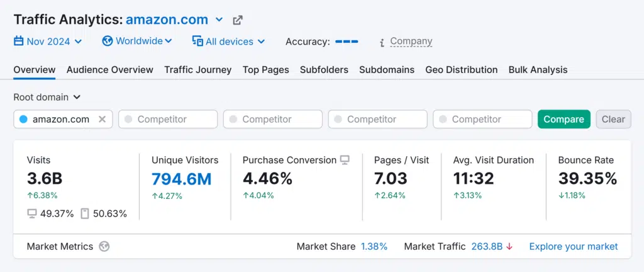Click the Explore your market link
Image resolution: width=644 pixels, height=272 pixels.
pos(573,246)
